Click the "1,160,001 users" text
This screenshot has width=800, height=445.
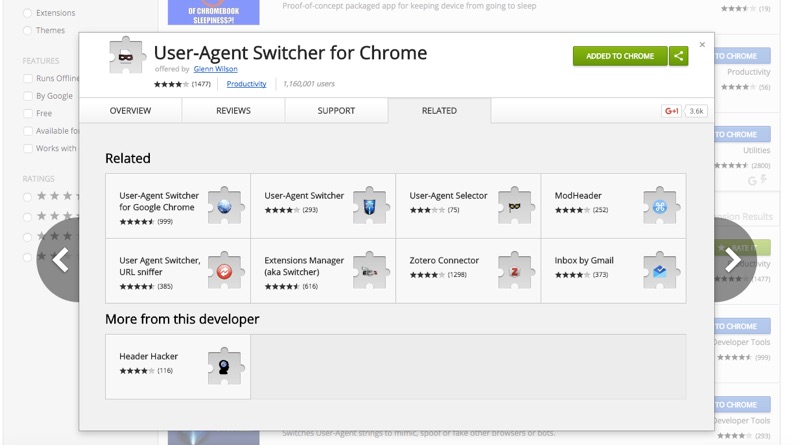point(309,84)
